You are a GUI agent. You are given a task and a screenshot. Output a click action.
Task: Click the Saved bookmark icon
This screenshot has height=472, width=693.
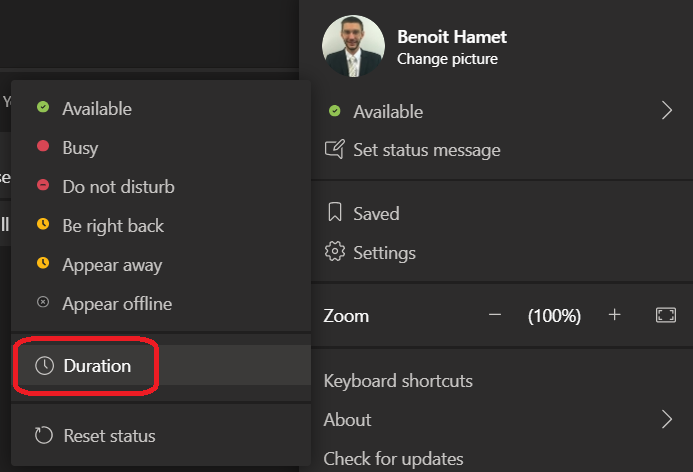click(335, 213)
